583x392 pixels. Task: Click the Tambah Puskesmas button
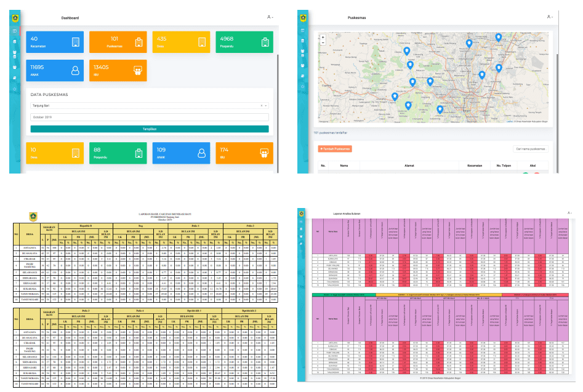click(335, 149)
